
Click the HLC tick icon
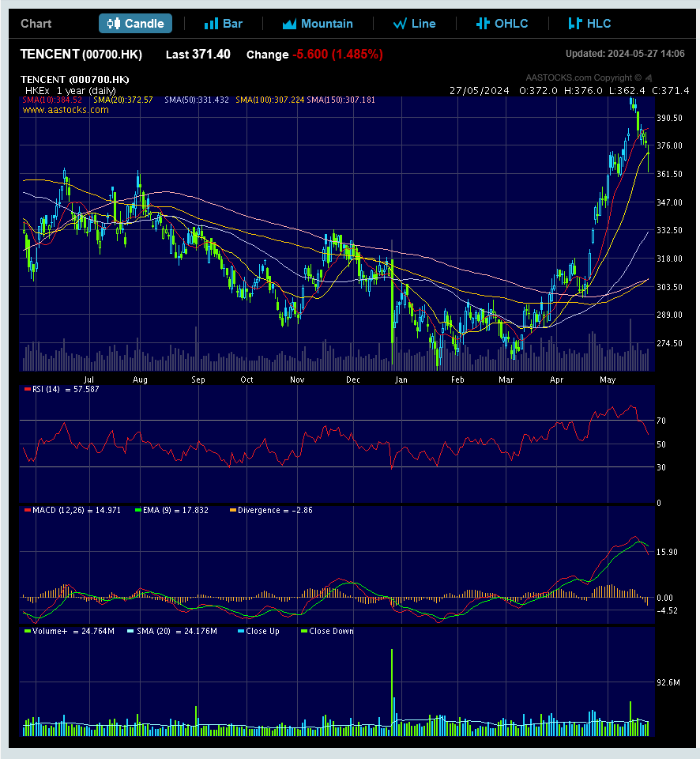(x=575, y=23)
